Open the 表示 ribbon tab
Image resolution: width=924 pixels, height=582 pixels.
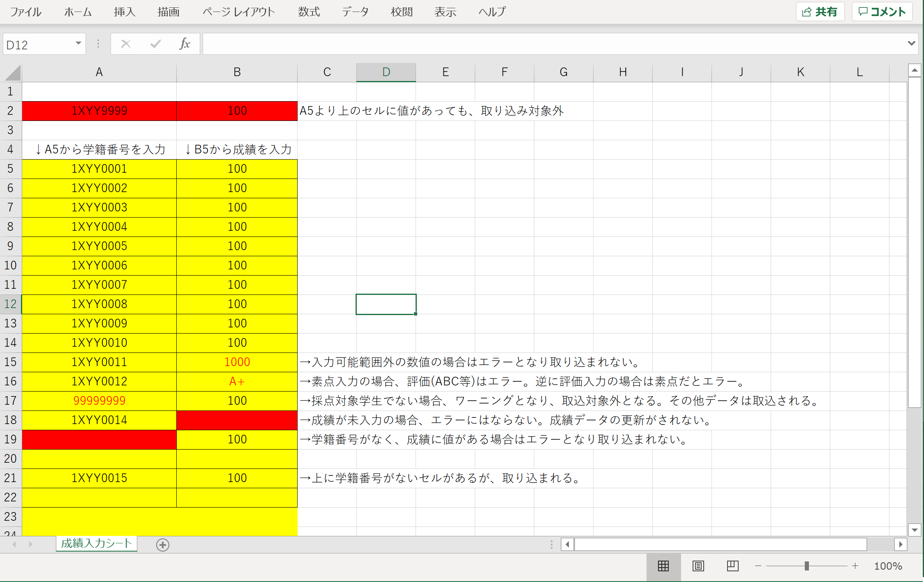(446, 12)
